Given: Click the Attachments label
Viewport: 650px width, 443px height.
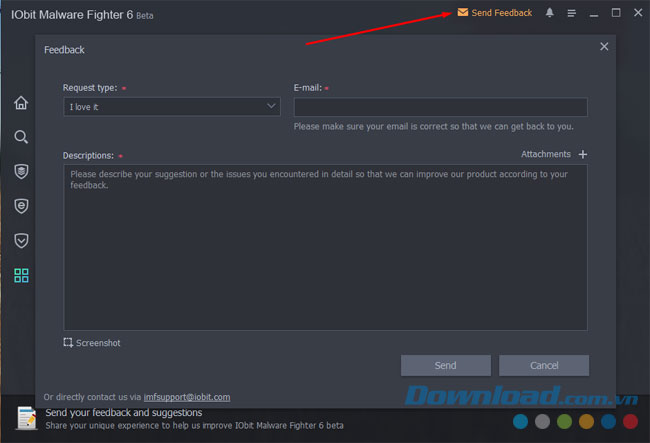Looking at the screenshot, I should click(x=546, y=154).
